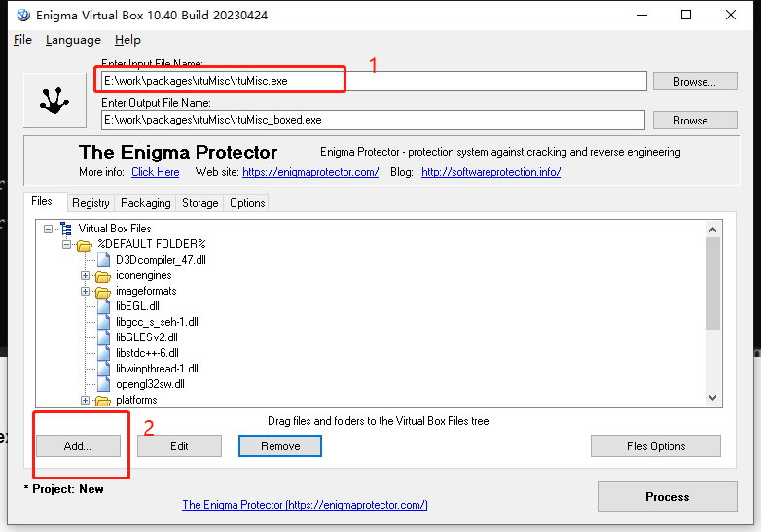Select the %DEFAULT FOLDER% tree label
The image size is (761, 532).
point(152,244)
